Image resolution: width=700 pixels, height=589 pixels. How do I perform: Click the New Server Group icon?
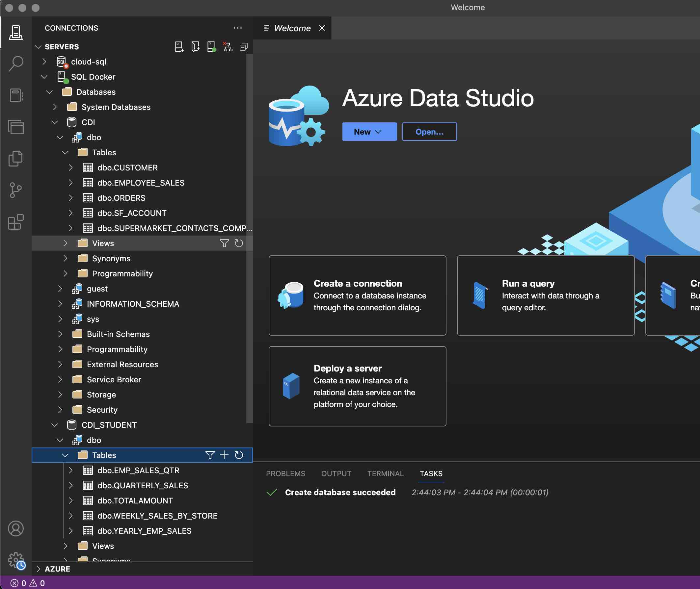[x=196, y=47]
